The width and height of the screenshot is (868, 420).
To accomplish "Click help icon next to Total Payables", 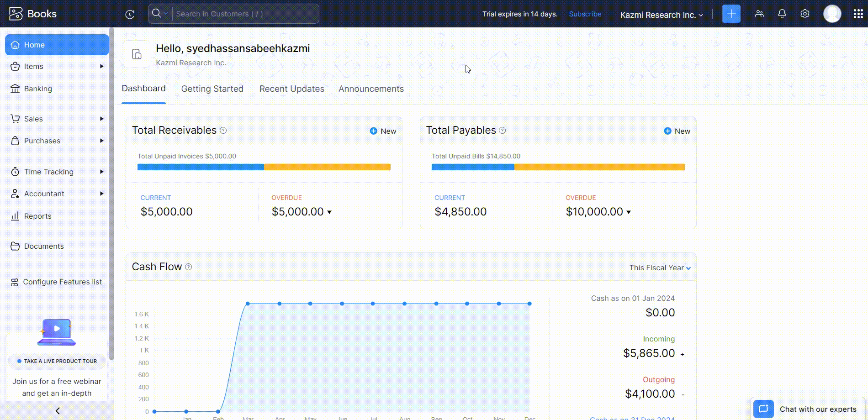I will click(x=502, y=130).
